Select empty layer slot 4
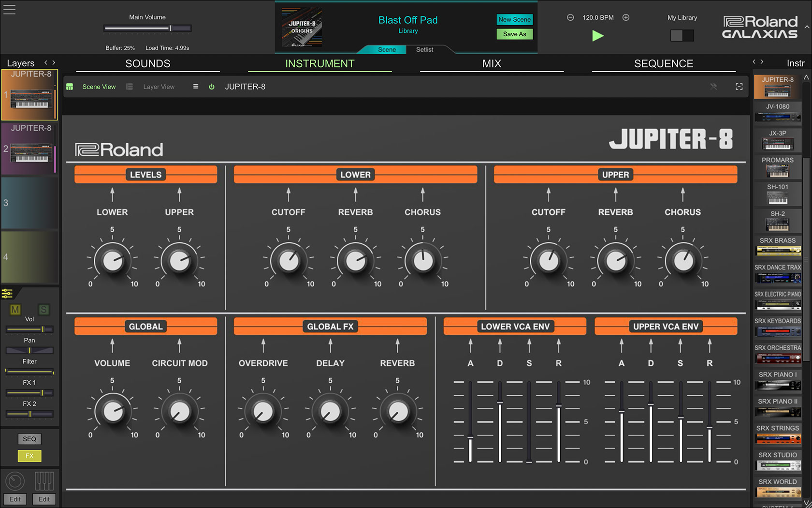Screen dimensions: 812x508 point(29,257)
